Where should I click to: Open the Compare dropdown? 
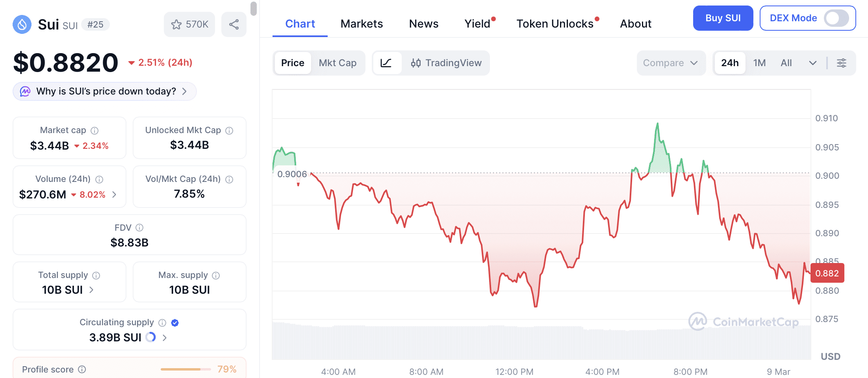click(x=670, y=63)
